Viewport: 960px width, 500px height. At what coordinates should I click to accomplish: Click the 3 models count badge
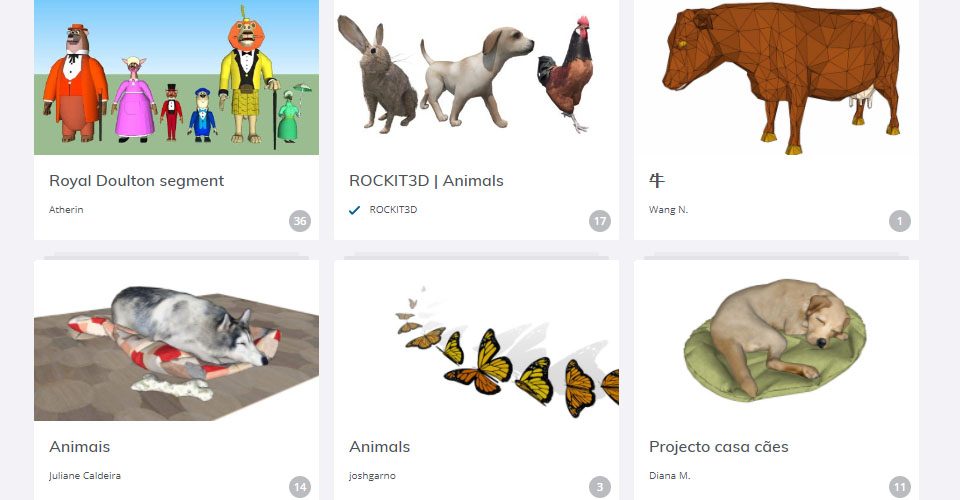pyautogui.click(x=599, y=487)
